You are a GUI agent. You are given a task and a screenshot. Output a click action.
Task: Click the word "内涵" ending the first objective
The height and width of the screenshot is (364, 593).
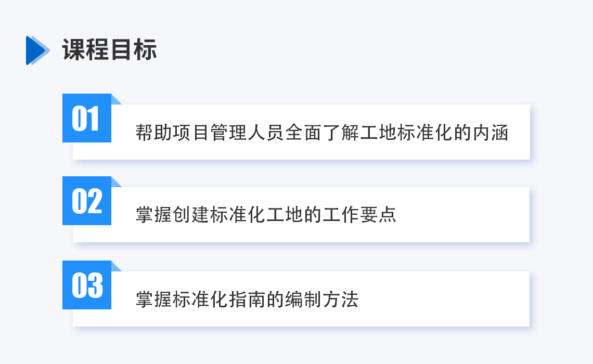point(490,133)
